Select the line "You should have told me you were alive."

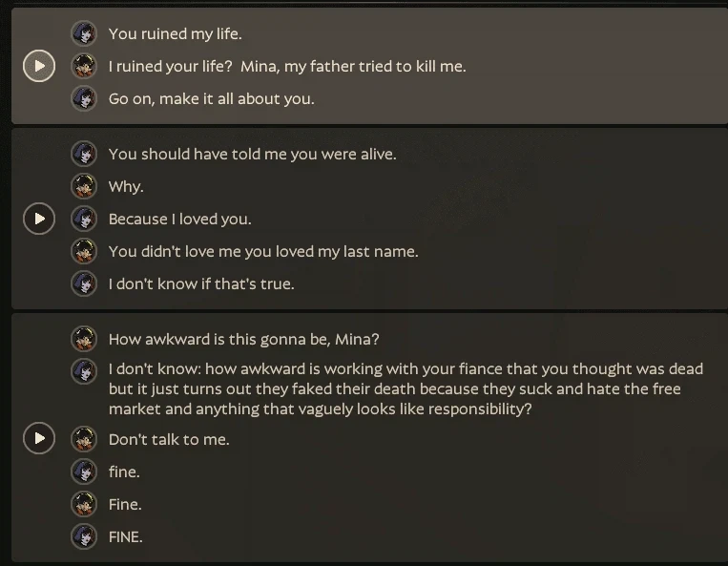[253, 155]
